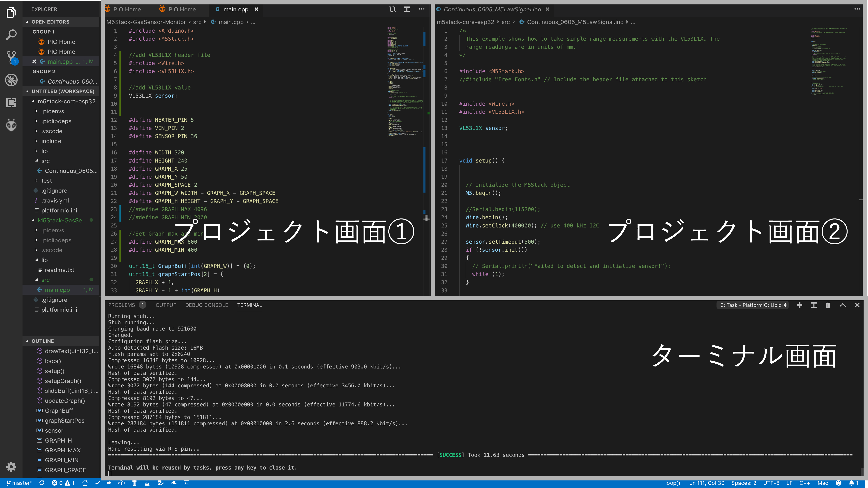Open the Source Control view
This screenshot has width=868, height=488.
tap(11, 57)
